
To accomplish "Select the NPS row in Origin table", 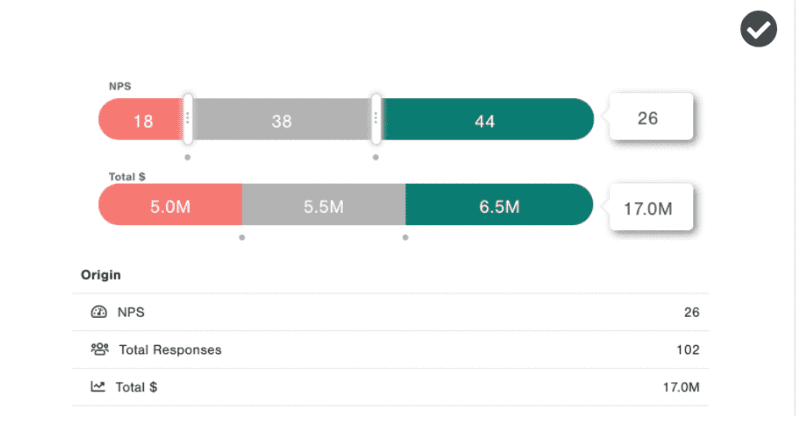I will point(390,312).
